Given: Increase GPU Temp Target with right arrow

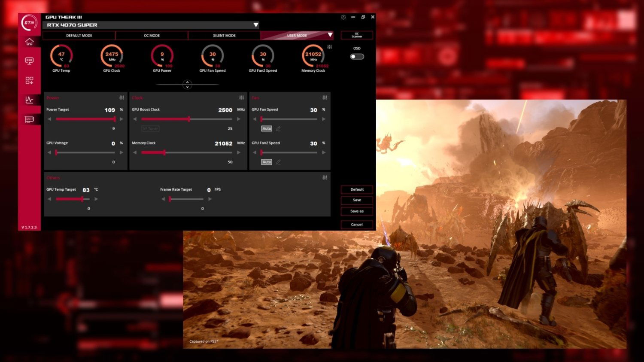Looking at the screenshot, I should pos(96,199).
